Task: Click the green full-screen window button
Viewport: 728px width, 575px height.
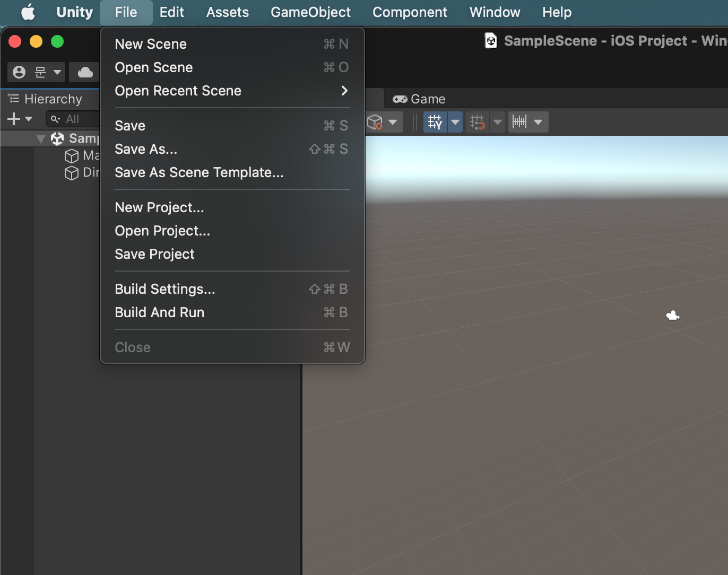Action: (x=57, y=41)
